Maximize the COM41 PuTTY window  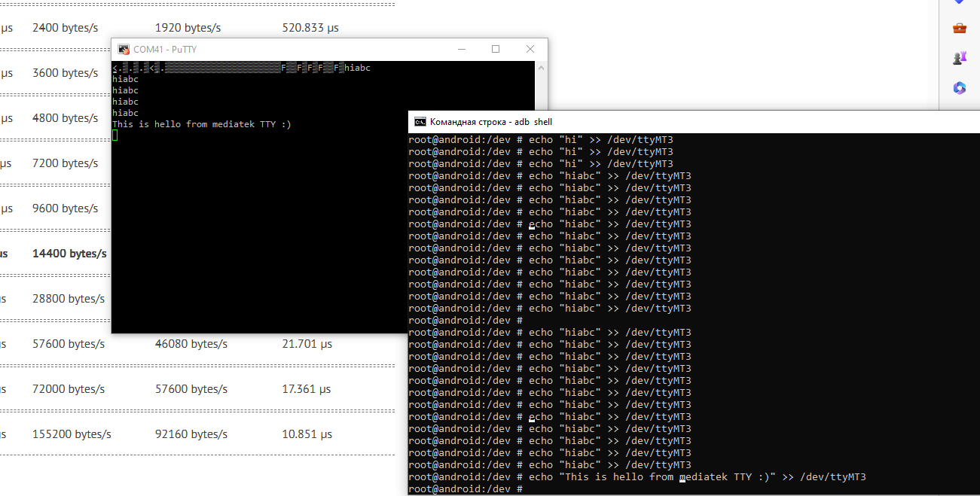(496, 49)
